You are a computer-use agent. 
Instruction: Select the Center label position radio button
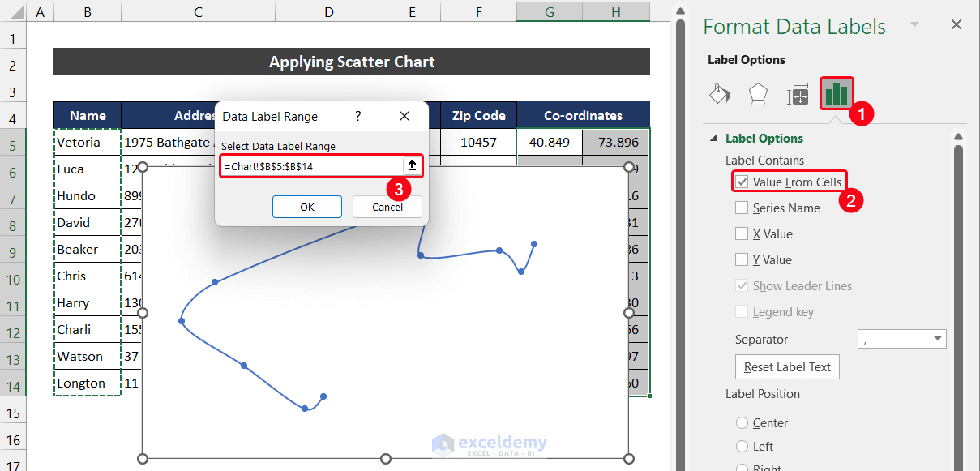(742, 422)
